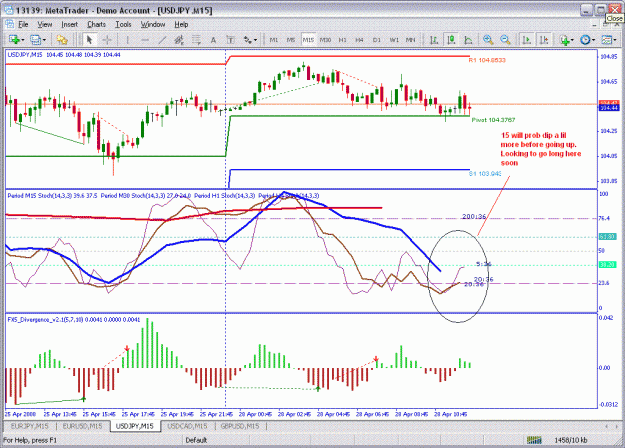Open the Tools menu

(123, 24)
